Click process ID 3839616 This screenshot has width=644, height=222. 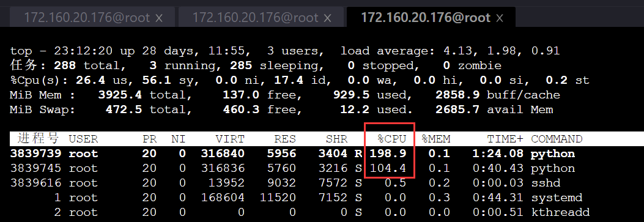click(35, 183)
